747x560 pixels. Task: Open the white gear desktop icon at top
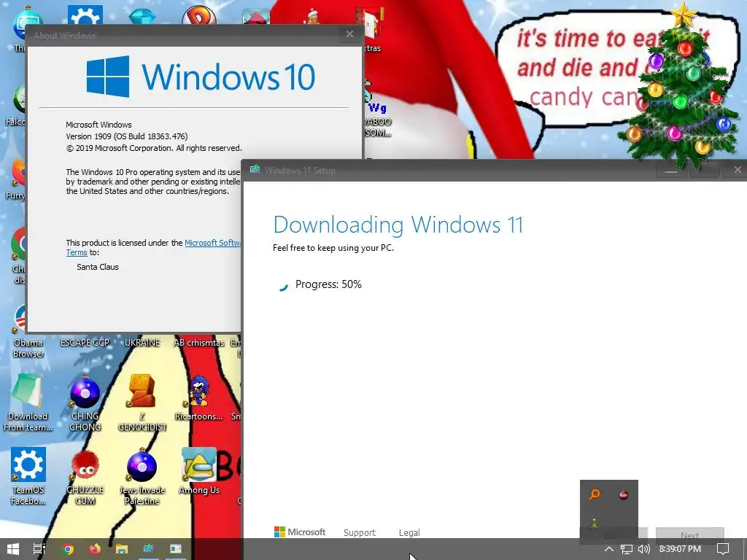click(85, 15)
